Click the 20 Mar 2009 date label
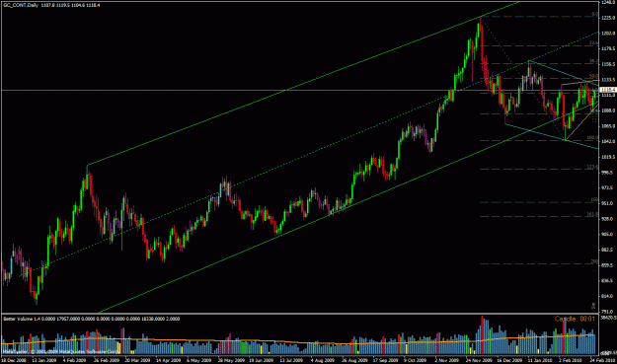The image size is (617, 364). (138, 360)
